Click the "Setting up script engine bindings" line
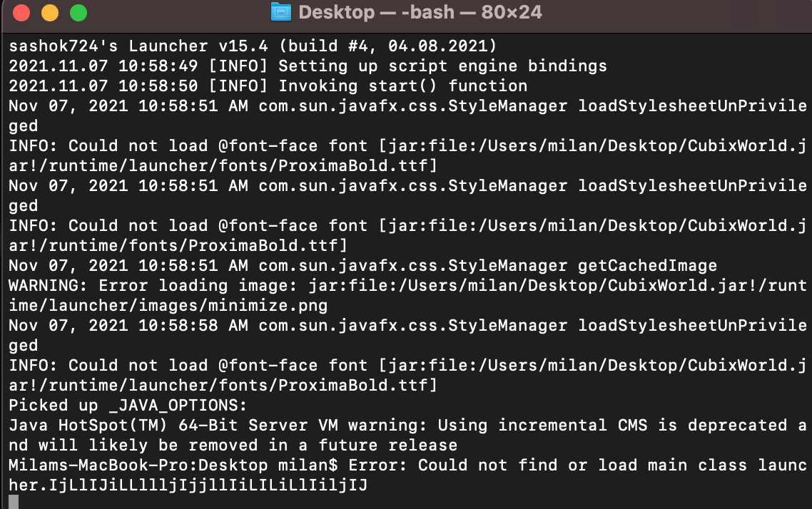Image resolution: width=812 pixels, height=509 pixels. click(x=442, y=66)
